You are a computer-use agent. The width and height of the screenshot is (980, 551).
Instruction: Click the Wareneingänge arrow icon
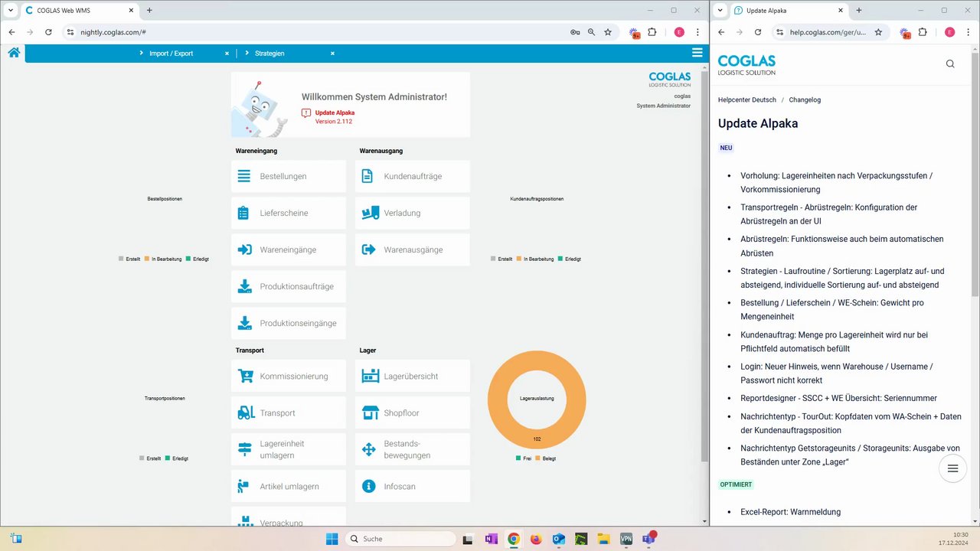(x=244, y=249)
